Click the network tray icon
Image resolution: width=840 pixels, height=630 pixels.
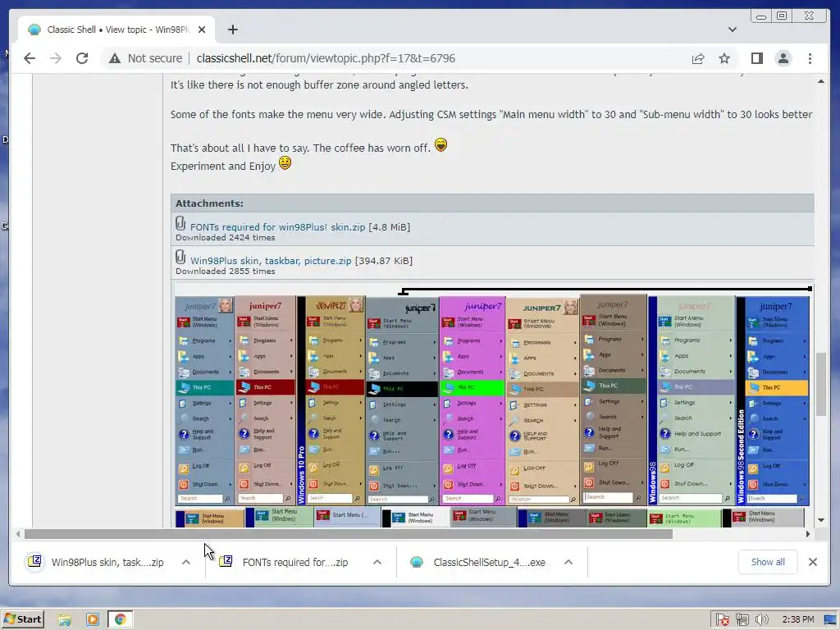pos(742,620)
